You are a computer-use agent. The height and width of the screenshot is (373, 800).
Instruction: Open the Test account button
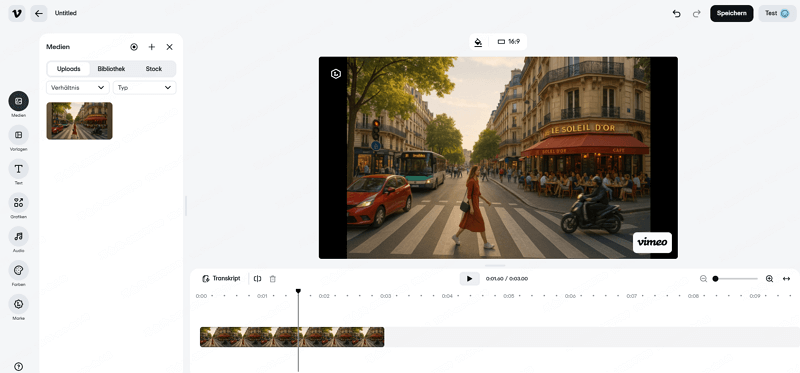tap(777, 13)
